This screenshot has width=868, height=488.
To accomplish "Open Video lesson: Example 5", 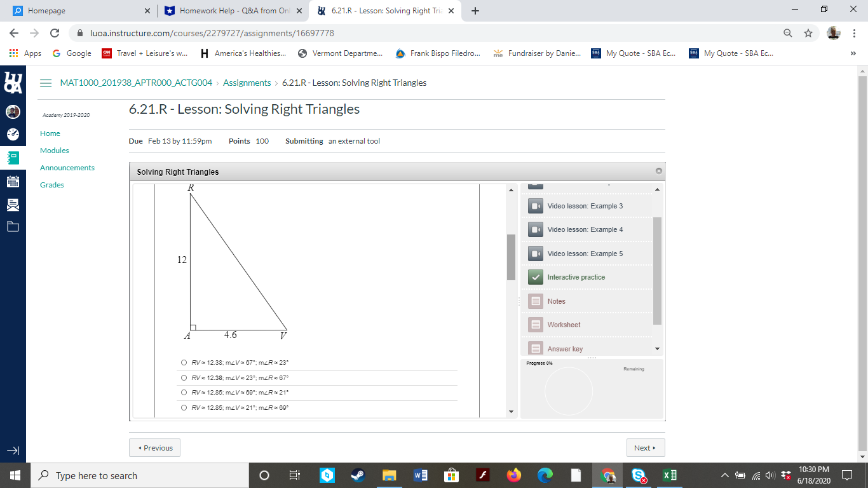I will (587, 254).
